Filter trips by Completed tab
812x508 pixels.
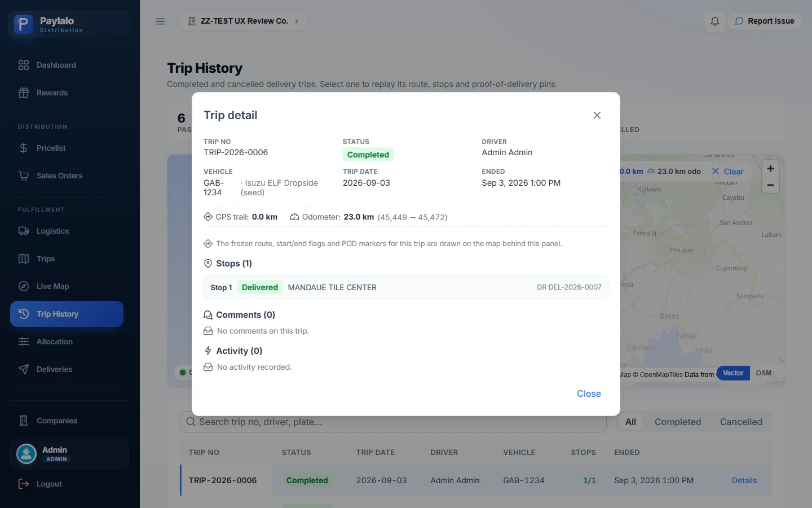pos(678,422)
